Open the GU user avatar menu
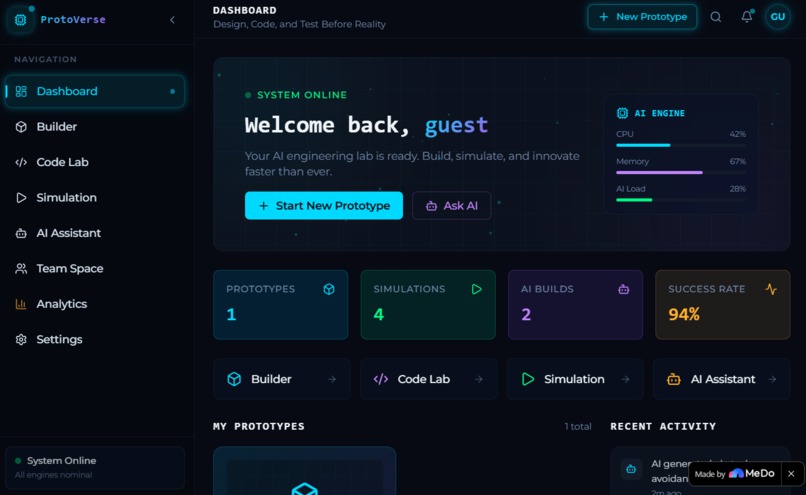The height and width of the screenshot is (495, 806). tap(777, 17)
